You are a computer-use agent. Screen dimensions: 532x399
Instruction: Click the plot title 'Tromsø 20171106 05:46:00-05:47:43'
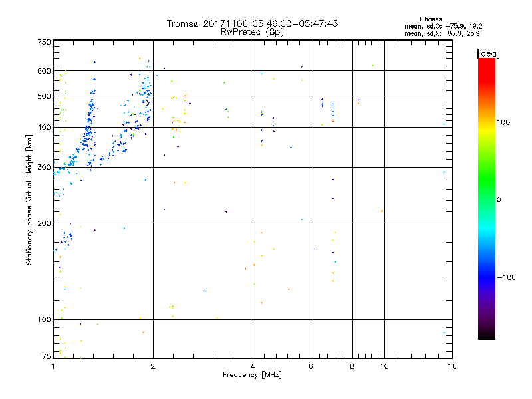tap(252, 23)
